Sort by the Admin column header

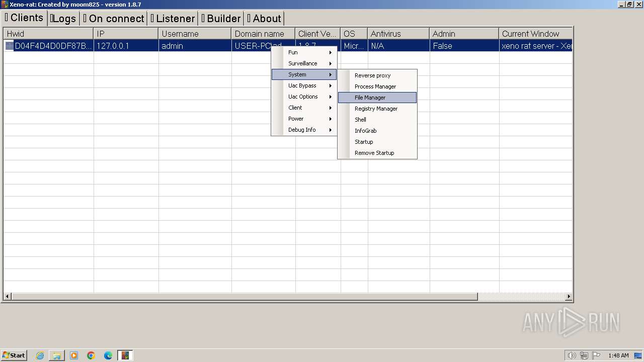tap(464, 34)
